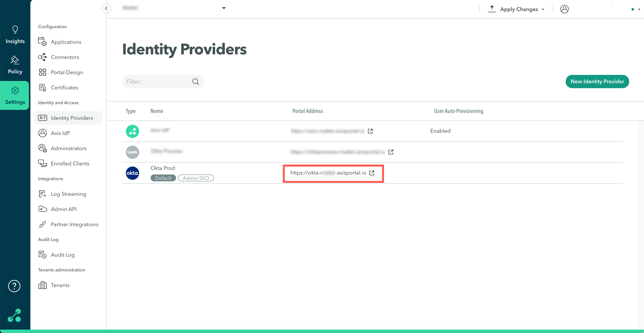Open Connectors in the configuration menu

65,57
